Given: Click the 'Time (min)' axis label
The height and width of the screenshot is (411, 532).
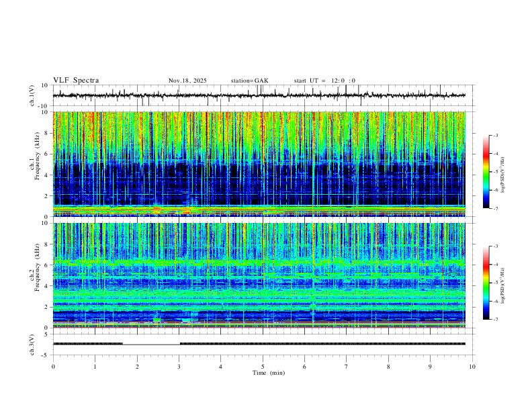Looking at the screenshot, I should [269, 373].
